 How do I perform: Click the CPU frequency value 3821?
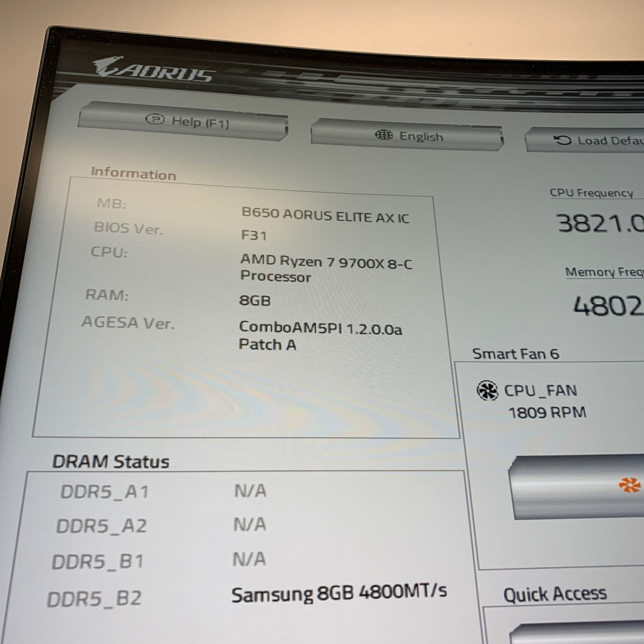601,223
